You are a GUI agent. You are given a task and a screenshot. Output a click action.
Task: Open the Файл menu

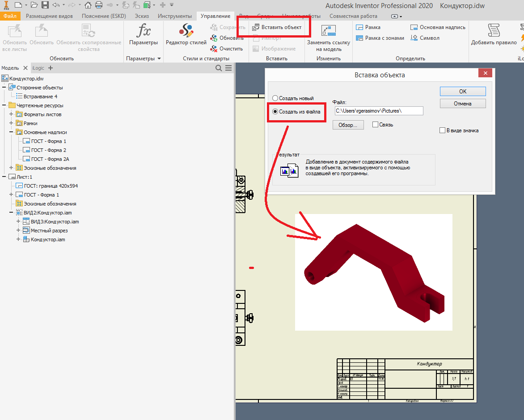coord(10,16)
